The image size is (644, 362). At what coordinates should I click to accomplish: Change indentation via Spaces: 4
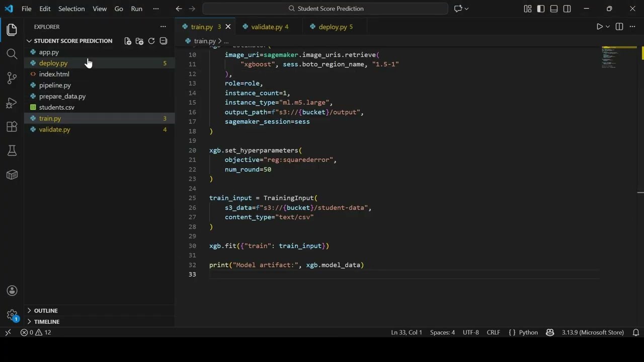442,332
